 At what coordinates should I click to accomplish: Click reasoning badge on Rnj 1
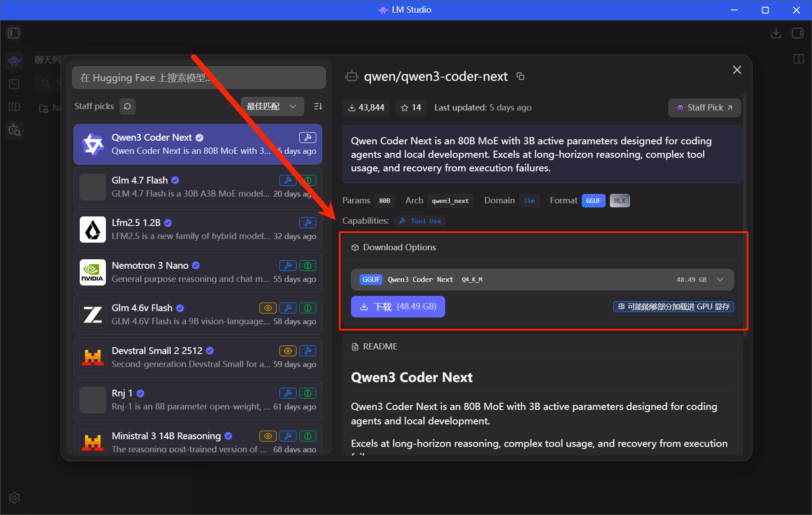click(308, 393)
